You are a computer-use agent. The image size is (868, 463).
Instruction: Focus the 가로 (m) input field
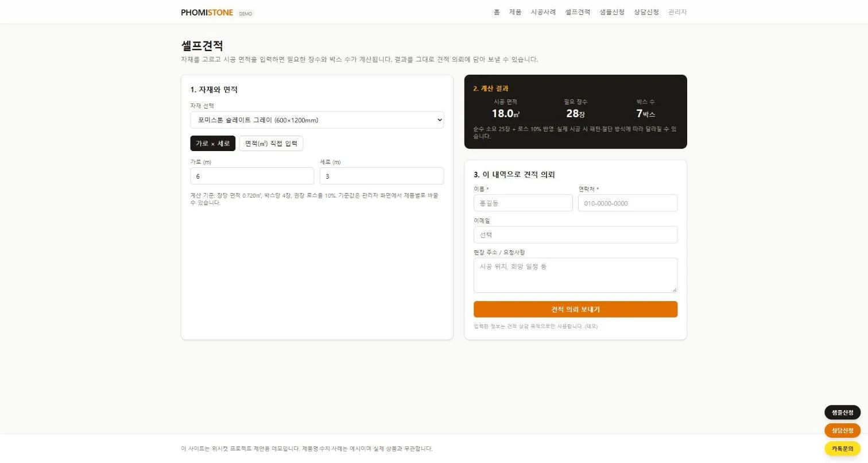(252, 176)
